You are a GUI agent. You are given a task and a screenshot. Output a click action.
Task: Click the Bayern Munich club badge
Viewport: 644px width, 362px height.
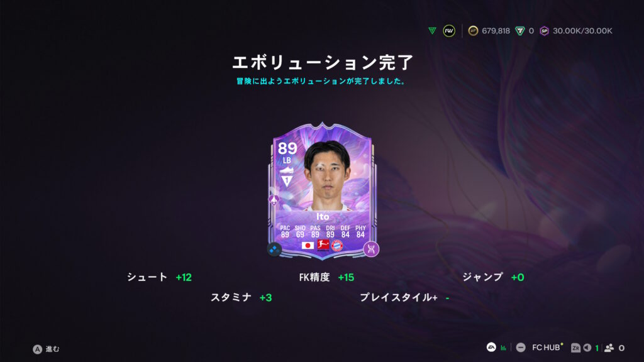(x=337, y=246)
